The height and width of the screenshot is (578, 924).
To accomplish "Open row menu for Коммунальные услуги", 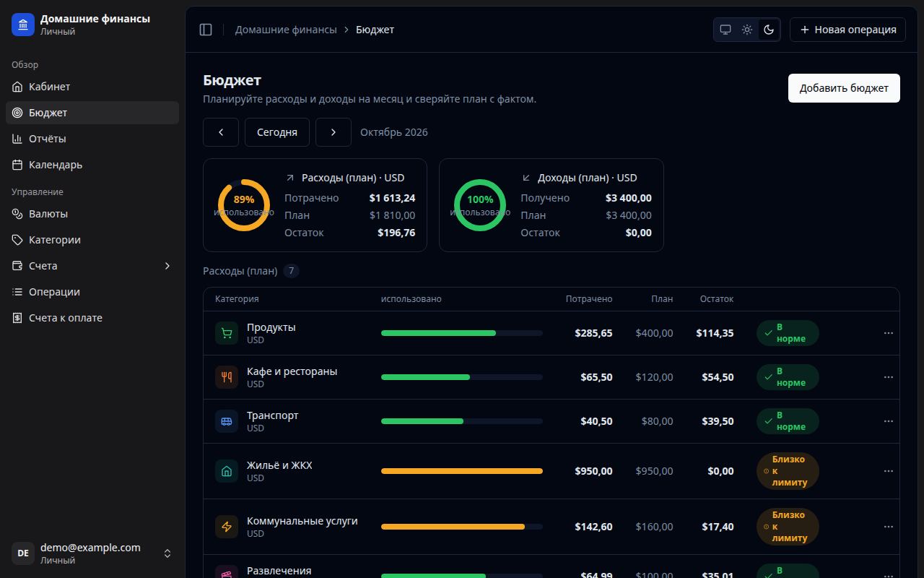I will (888, 527).
